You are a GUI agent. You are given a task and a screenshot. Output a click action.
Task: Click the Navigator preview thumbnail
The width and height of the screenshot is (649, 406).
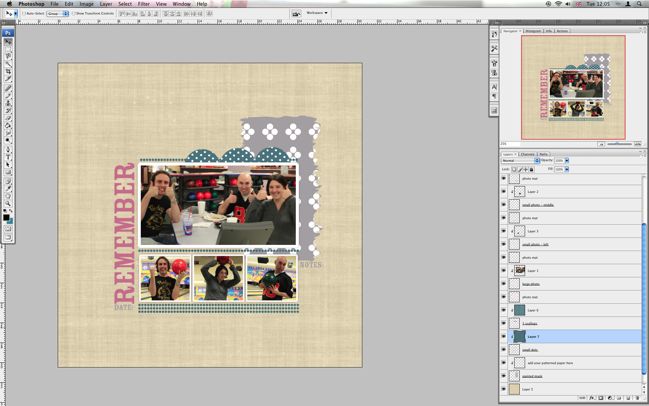click(573, 87)
